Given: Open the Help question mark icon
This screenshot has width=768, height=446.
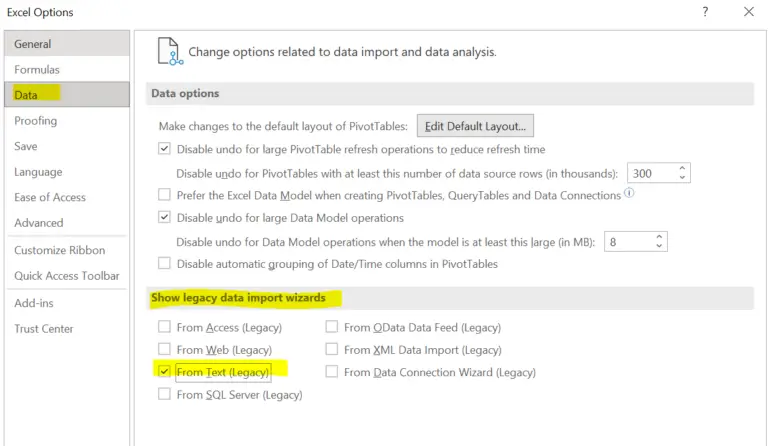Looking at the screenshot, I should (705, 12).
